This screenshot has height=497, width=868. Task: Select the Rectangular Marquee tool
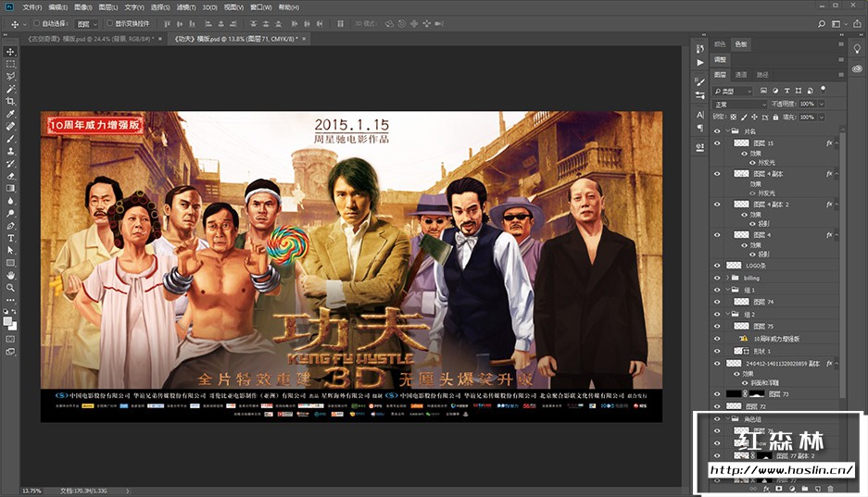10,64
